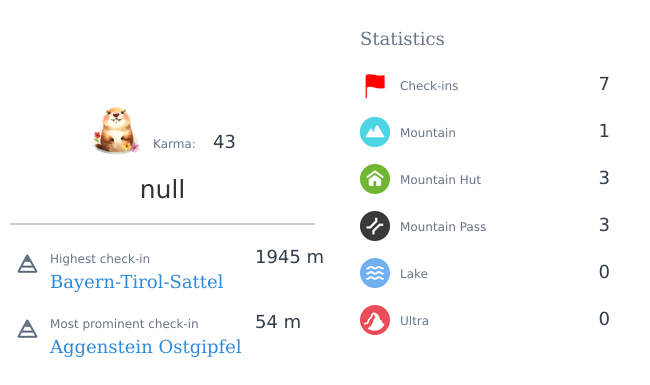The height and width of the screenshot is (385, 650).
Task: Click the Ultra label text
Action: tap(414, 321)
